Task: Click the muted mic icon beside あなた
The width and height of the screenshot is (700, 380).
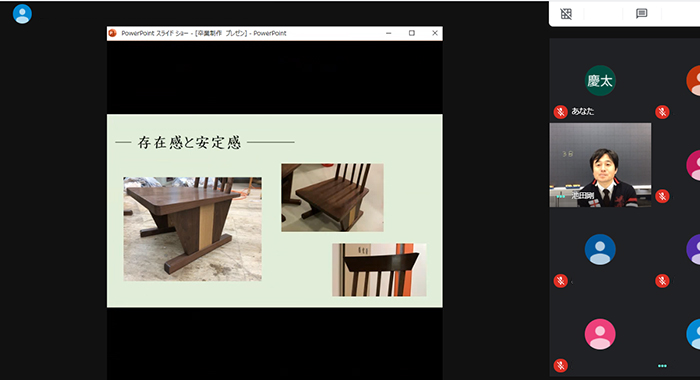Action: pos(561,112)
